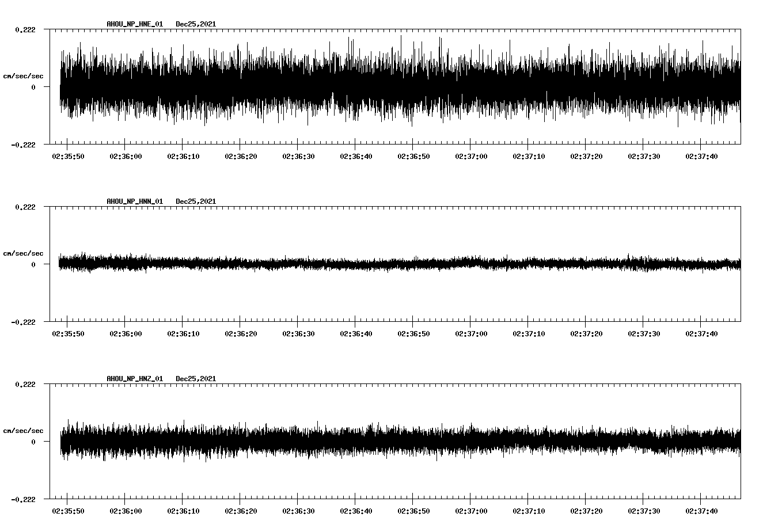The image size is (782, 532).
Task: Click the 0.222 upper limit on HNZ axis
Action: point(25,385)
